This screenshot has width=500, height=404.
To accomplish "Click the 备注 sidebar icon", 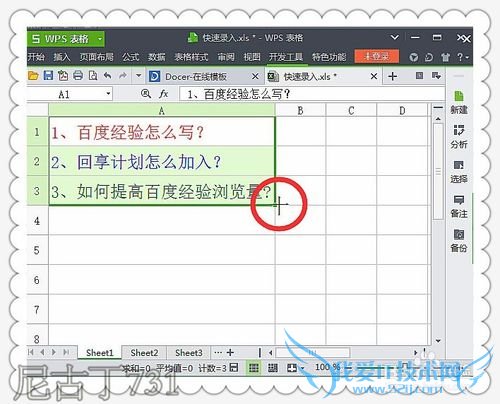I will pos(459,206).
